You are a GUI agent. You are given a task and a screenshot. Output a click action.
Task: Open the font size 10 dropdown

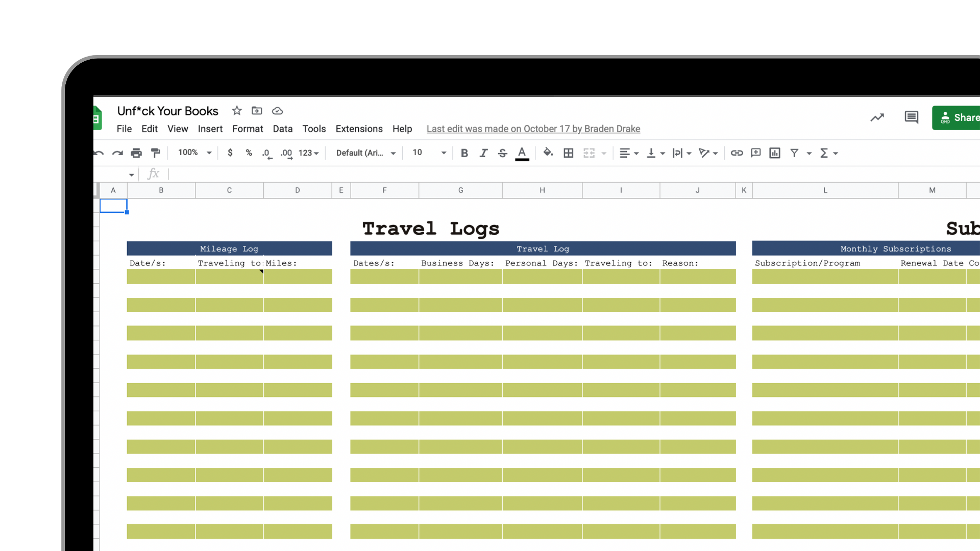429,153
